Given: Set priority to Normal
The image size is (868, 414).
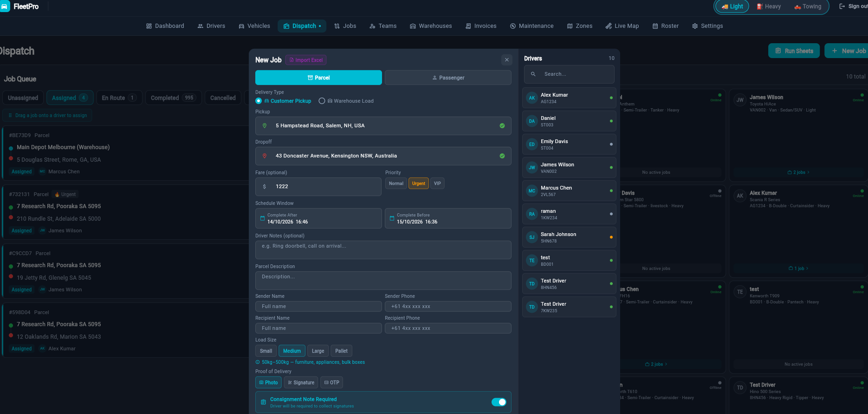Looking at the screenshot, I should [396, 184].
